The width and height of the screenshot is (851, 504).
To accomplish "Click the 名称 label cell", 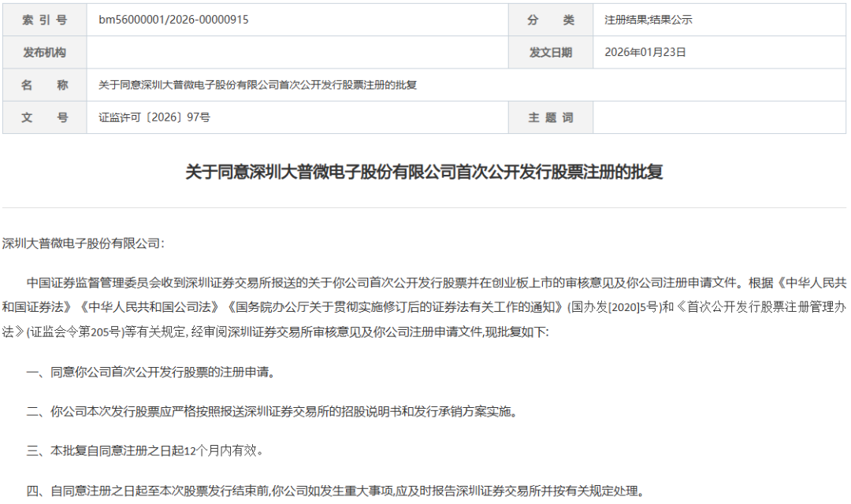I will click(44, 85).
